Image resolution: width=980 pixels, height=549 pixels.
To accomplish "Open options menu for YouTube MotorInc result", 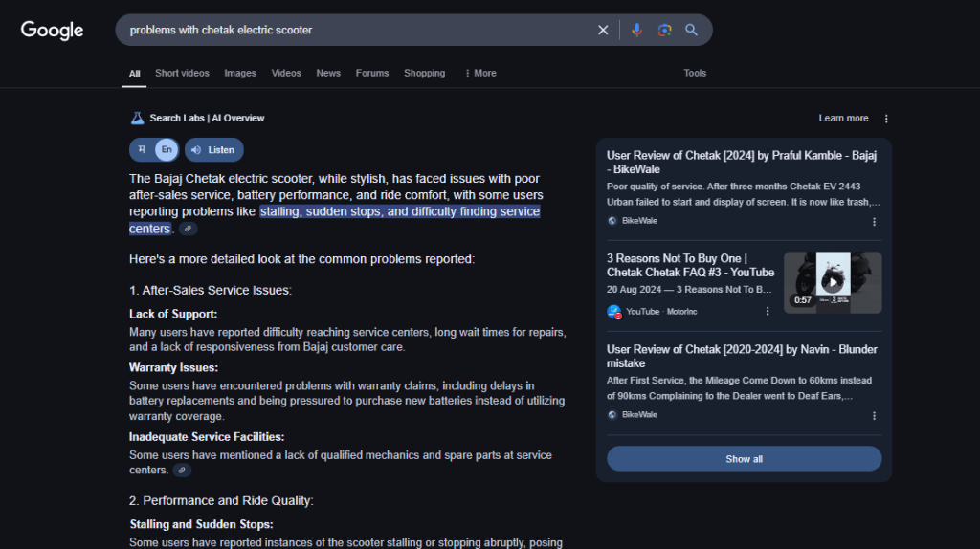I will point(768,311).
